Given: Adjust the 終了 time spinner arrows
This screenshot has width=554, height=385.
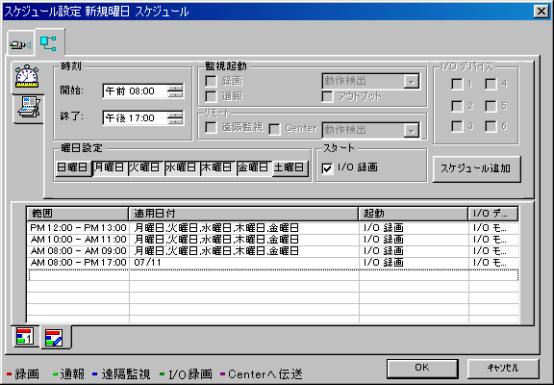Looking at the screenshot, I should coord(175,118).
